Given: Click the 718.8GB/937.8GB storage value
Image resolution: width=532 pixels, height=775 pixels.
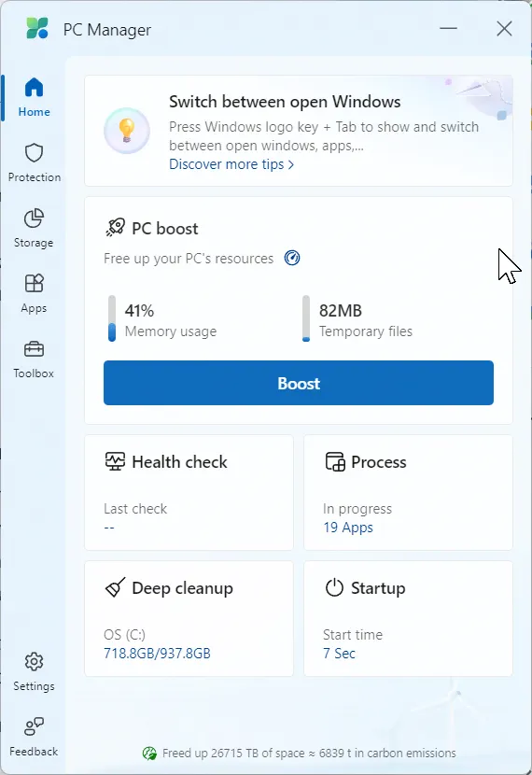Looking at the screenshot, I should 157,654.
